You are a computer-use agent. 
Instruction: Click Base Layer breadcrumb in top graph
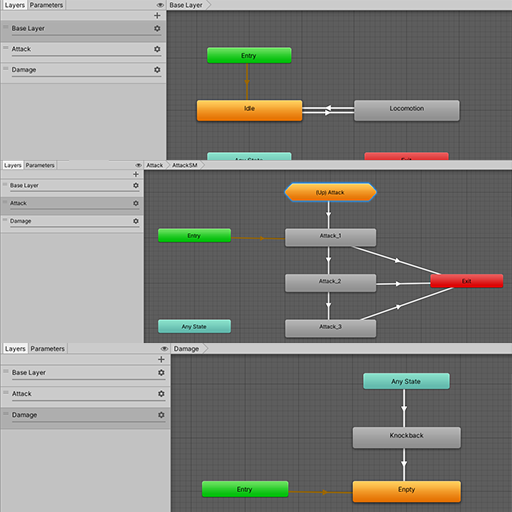[x=186, y=5]
